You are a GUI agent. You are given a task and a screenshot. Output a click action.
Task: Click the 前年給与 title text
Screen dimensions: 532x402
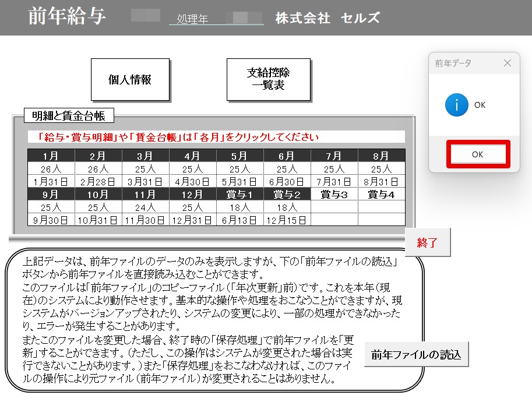coord(67,16)
